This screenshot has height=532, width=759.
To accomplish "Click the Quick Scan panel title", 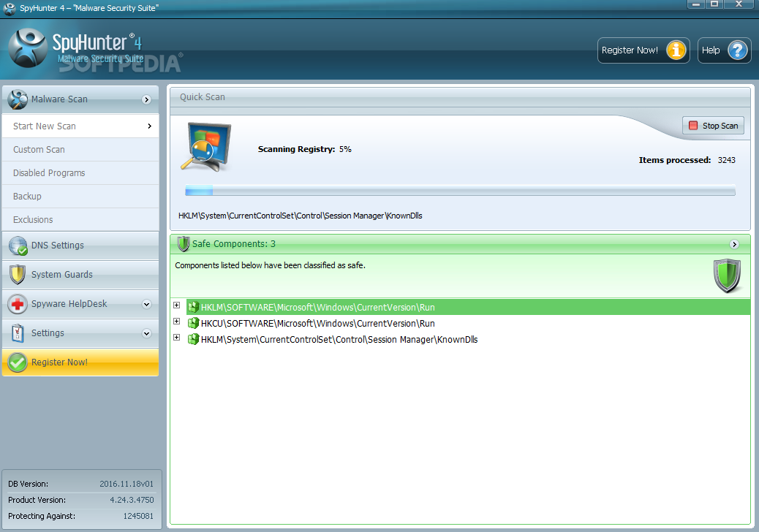I will pyautogui.click(x=203, y=96).
